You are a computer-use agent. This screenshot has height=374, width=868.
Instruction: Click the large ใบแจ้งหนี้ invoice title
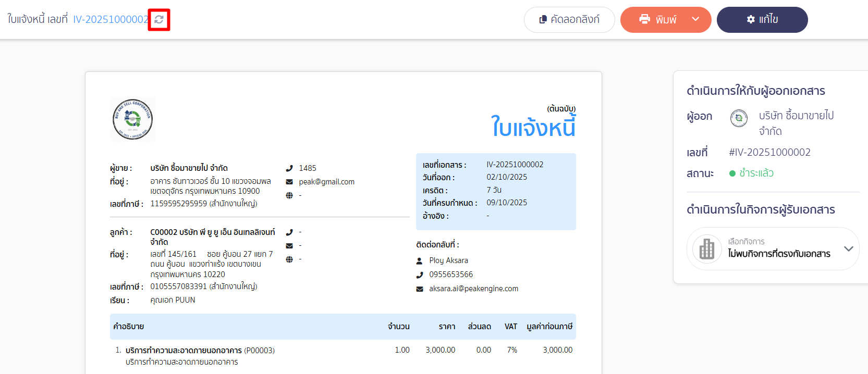click(533, 127)
